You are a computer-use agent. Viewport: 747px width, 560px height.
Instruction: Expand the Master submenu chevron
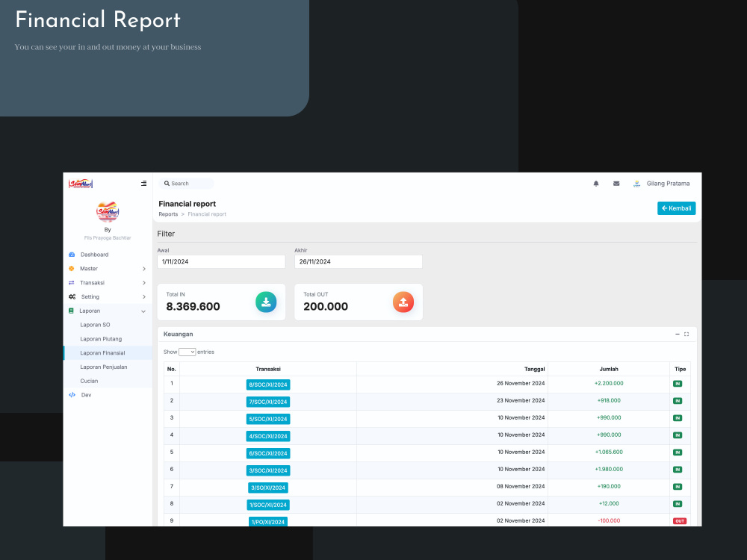click(x=144, y=269)
